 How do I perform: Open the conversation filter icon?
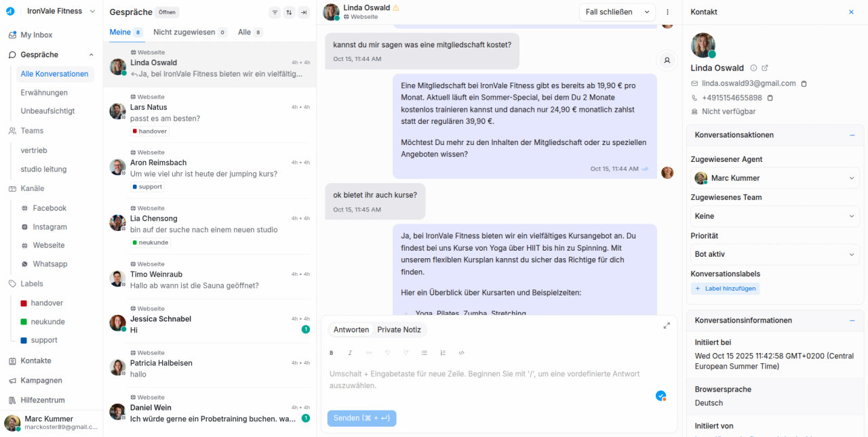pos(275,12)
